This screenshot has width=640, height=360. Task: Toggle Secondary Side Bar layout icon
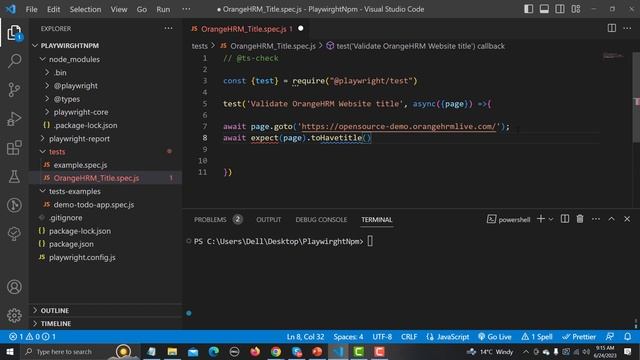pyautogui.click(x=560, y=9)
